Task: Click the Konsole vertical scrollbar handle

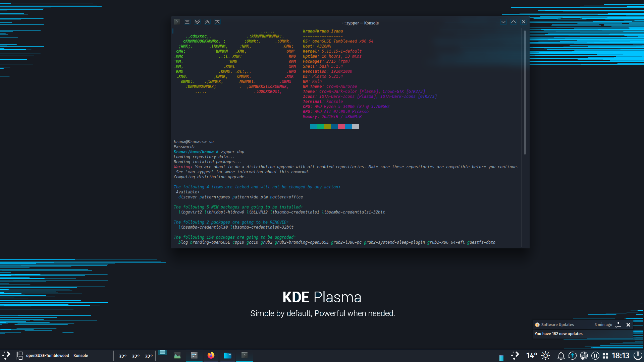Action: [x=525, y=92]
